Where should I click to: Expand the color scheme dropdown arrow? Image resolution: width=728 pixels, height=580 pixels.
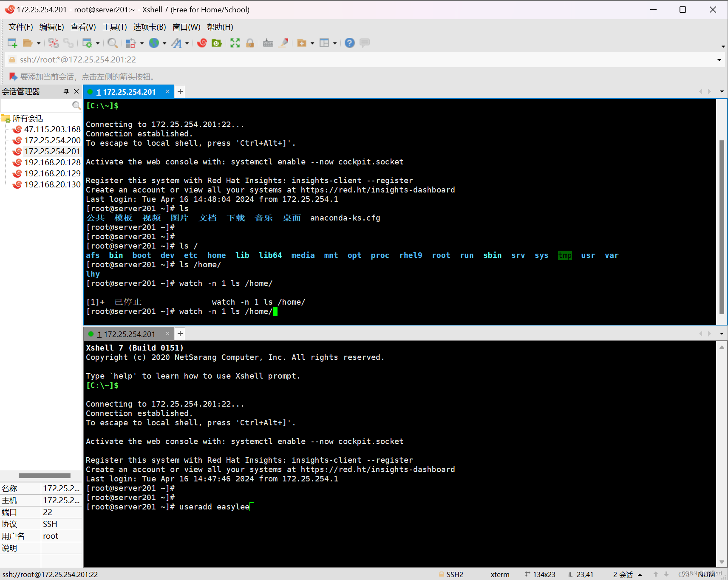pyautogui.click(x=142, y=43)
